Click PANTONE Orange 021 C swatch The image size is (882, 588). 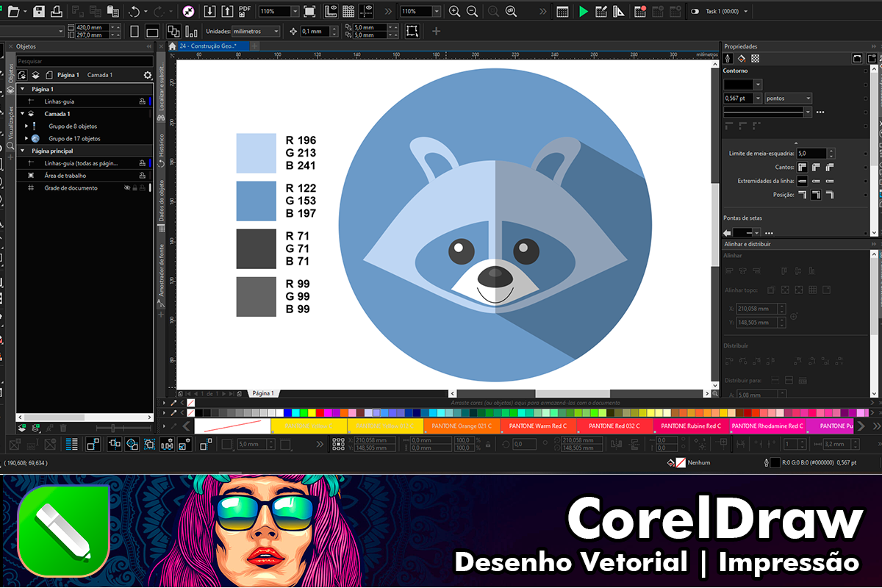(x=462, y=426)
